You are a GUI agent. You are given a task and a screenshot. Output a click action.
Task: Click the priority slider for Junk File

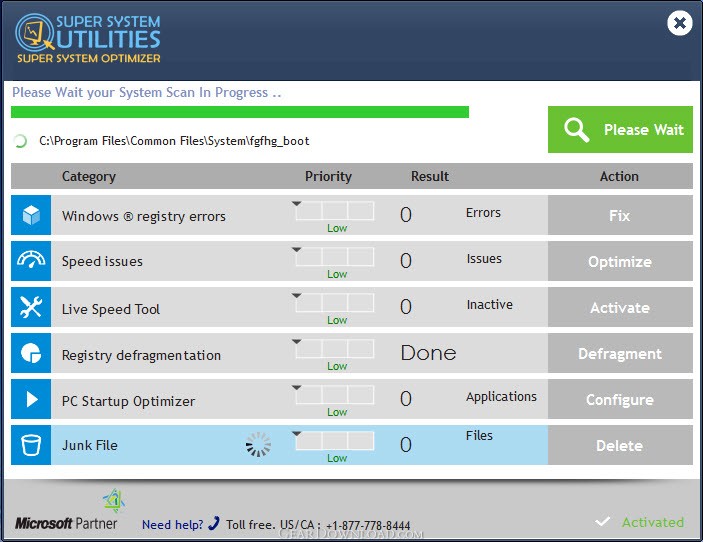[334, 441]
